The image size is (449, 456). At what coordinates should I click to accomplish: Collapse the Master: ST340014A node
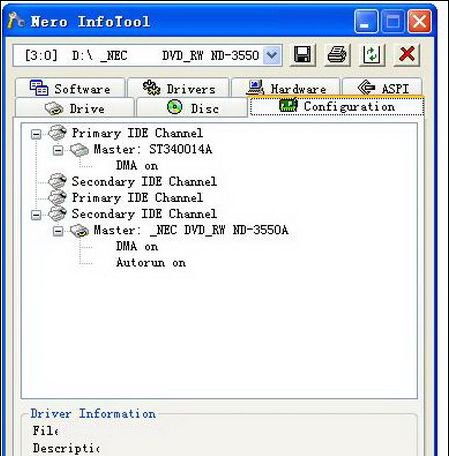(x=58, y=150)
